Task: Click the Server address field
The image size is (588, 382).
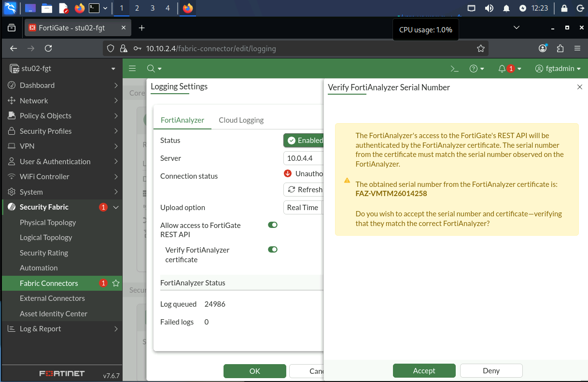Action: click(303, 158)
